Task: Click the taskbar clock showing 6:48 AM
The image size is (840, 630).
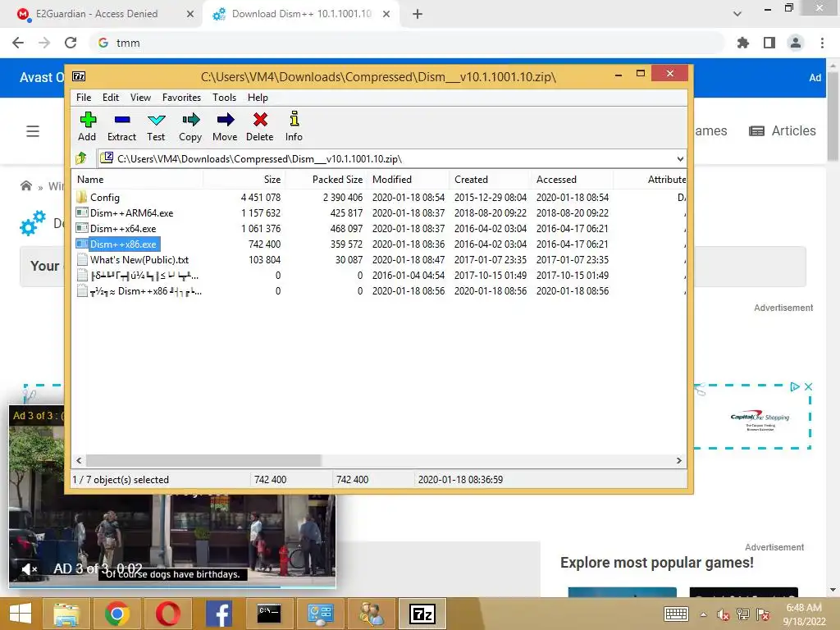Action: (x=804, y=614)
